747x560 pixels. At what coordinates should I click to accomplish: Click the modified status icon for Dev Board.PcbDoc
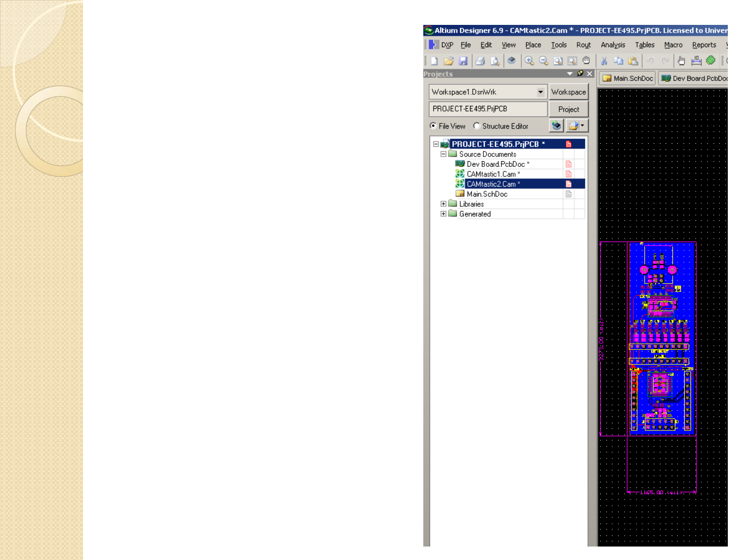(569, 164)
